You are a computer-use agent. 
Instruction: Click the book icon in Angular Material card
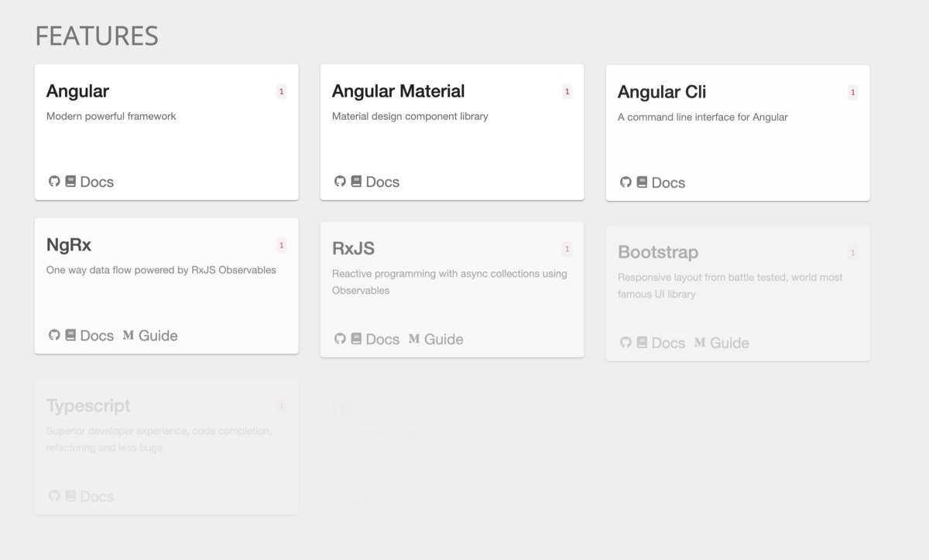click(x=356, y=181)
